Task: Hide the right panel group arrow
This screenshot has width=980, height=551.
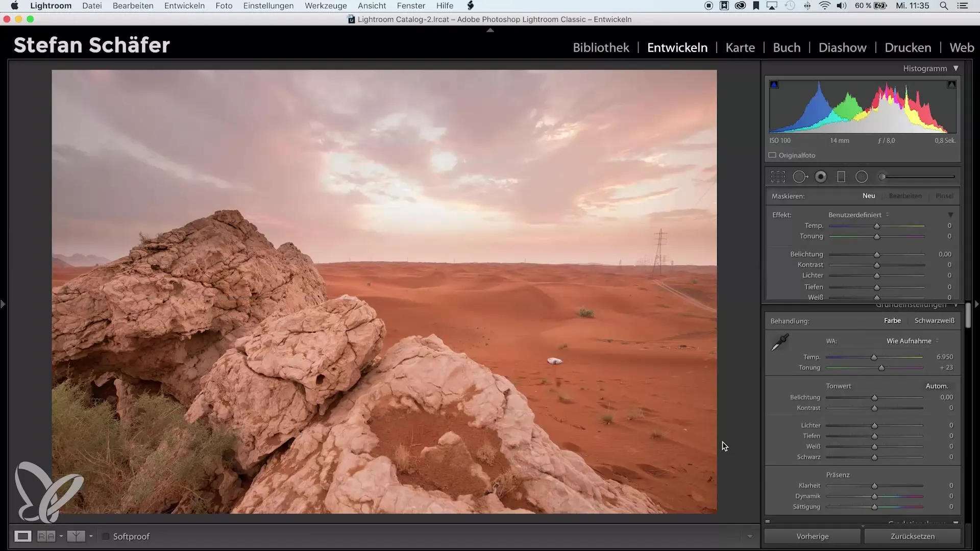Action: tap(976, 305)
